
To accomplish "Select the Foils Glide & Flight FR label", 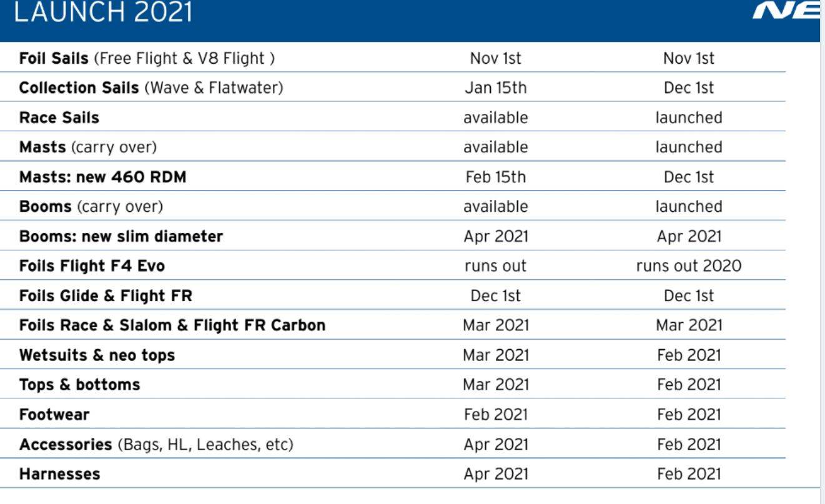I will click(x=106, y=296).
